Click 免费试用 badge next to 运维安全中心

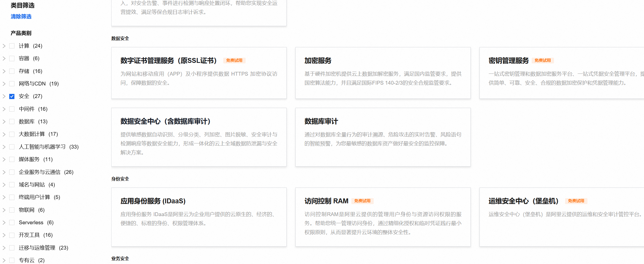pos(576,201)
